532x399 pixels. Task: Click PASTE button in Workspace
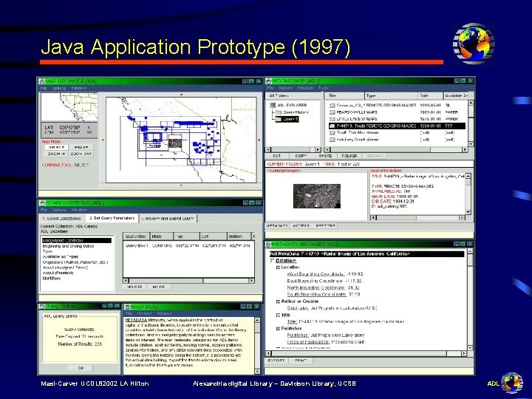tap(325, 156)
